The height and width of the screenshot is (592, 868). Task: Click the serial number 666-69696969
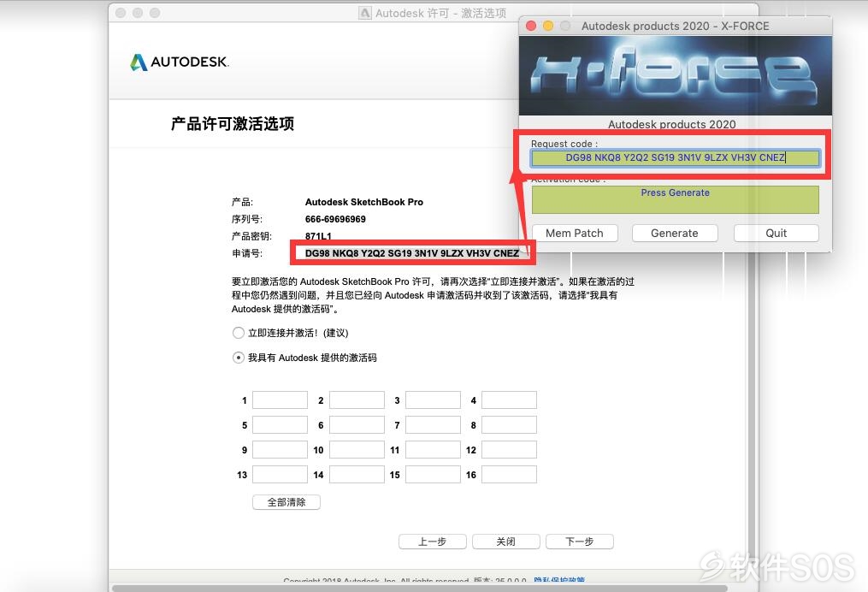[335, 219]
